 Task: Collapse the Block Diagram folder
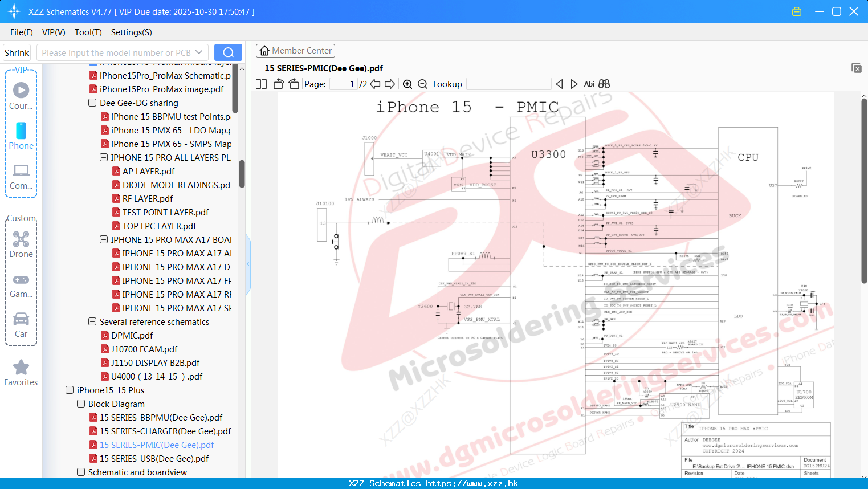[81, 404]
